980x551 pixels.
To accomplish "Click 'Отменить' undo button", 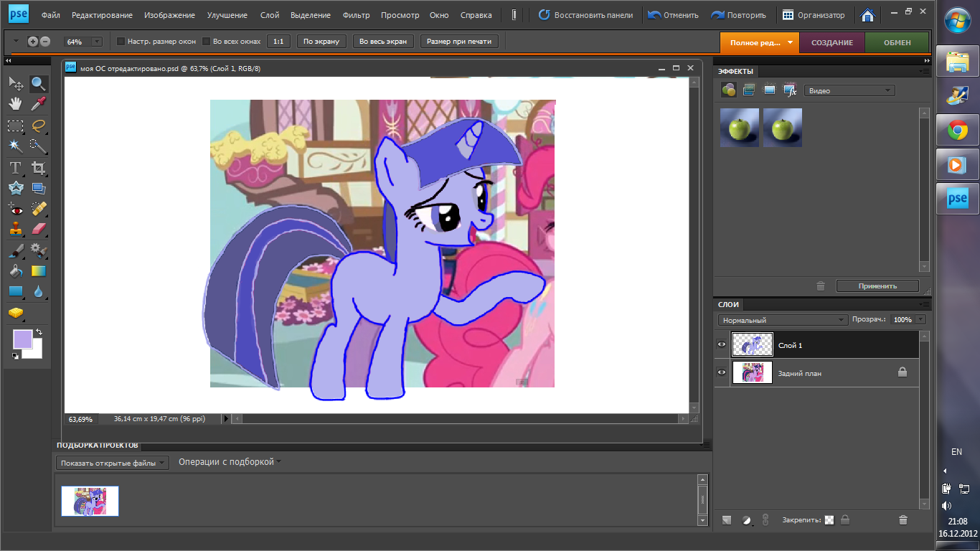I will [x=673, y=15].
